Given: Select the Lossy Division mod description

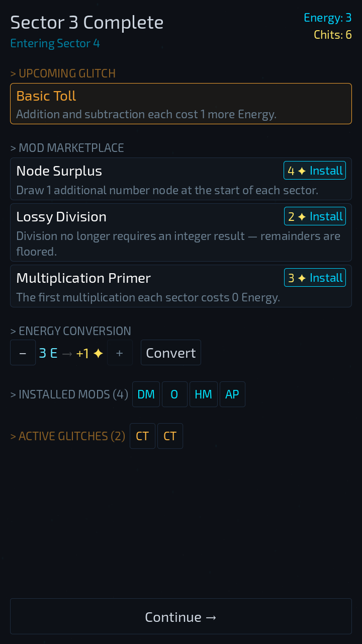Looking at the screenshot, I should (178, 244).
